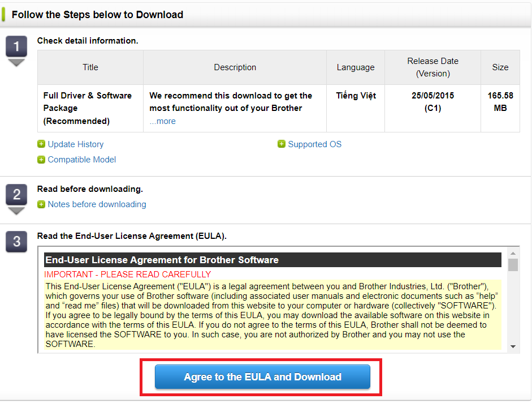
Task: Click the EULA scrollbar thumb
Action: click(513, 265)
